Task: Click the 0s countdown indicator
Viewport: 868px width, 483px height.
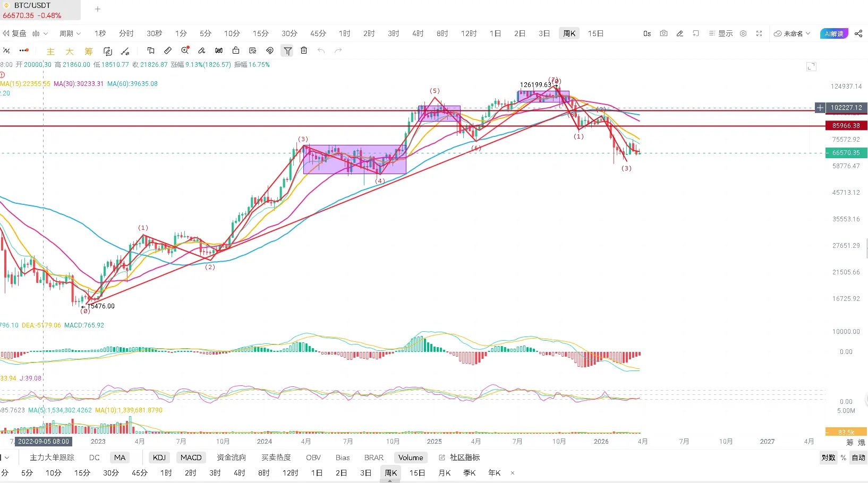Action: click(647, 33)
